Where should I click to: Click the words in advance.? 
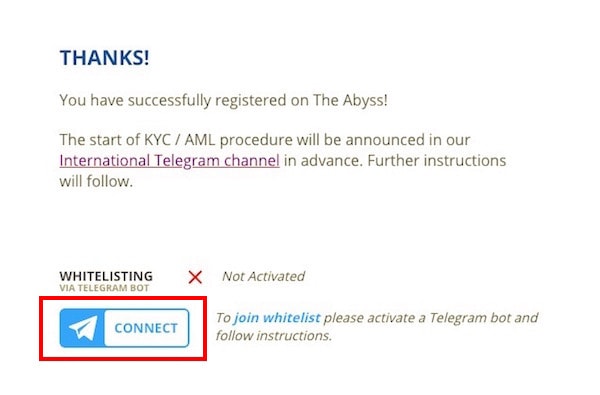(x=323, y=161)
